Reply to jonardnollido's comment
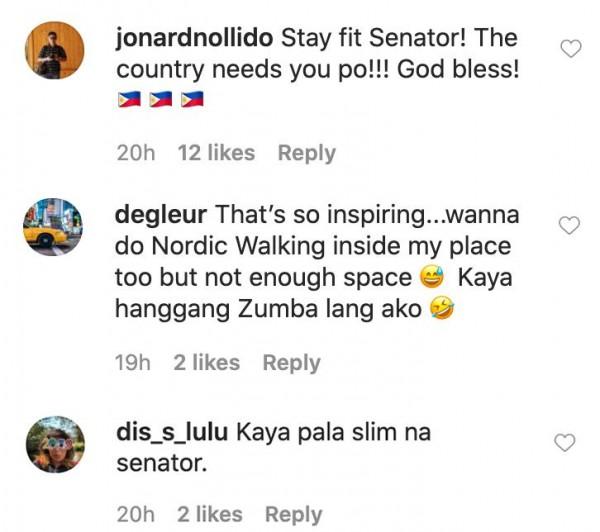This screenshot has height=532, width=600. [x=307, y=153]
